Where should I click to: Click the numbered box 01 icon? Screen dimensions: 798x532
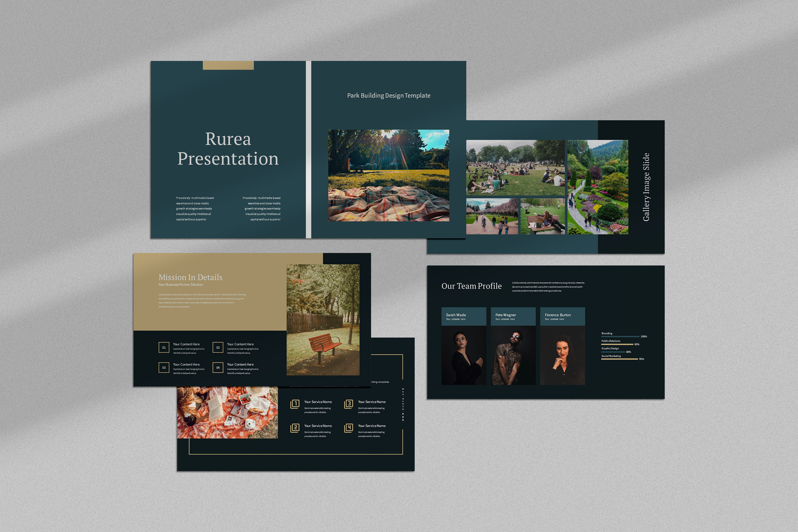click(x=164, y=347)
